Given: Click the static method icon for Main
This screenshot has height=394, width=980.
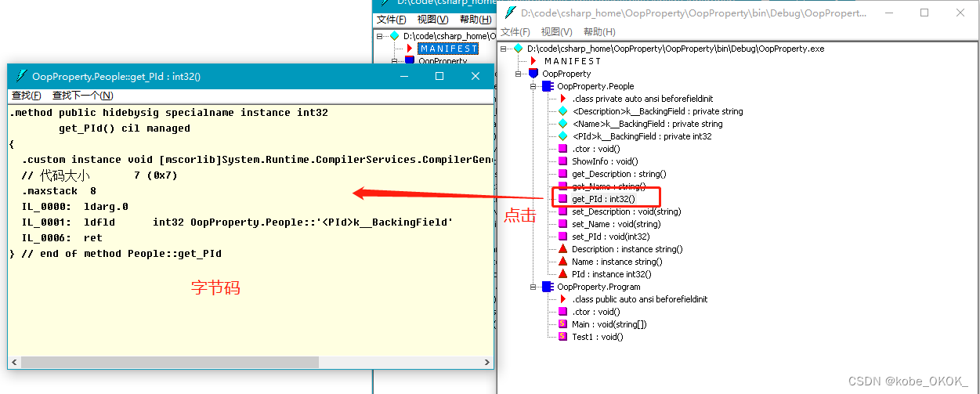Looking at the screenshot, I should (562, 324).
